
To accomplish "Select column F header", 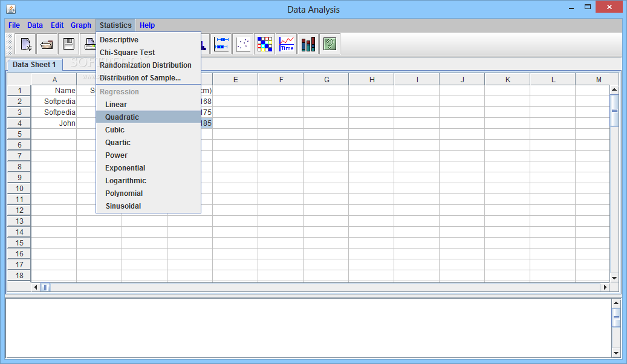I will pyautogui.click(x=281, y=80).
